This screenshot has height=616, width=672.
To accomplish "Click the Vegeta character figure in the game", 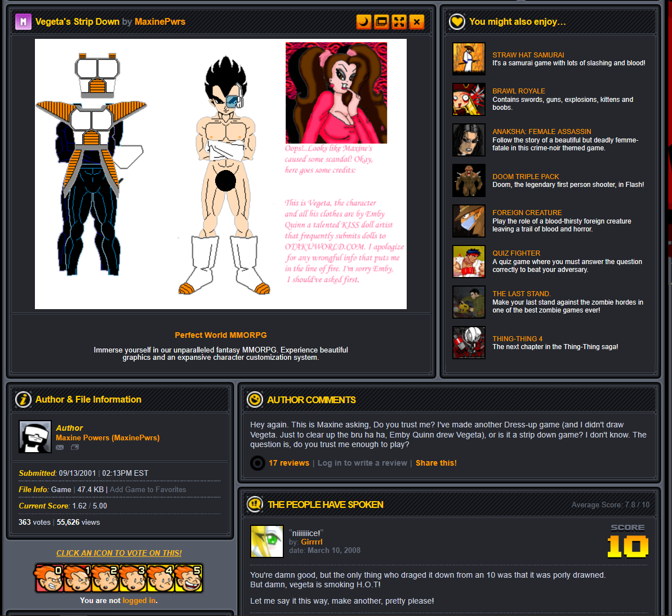I will click(x=224, y=176).
